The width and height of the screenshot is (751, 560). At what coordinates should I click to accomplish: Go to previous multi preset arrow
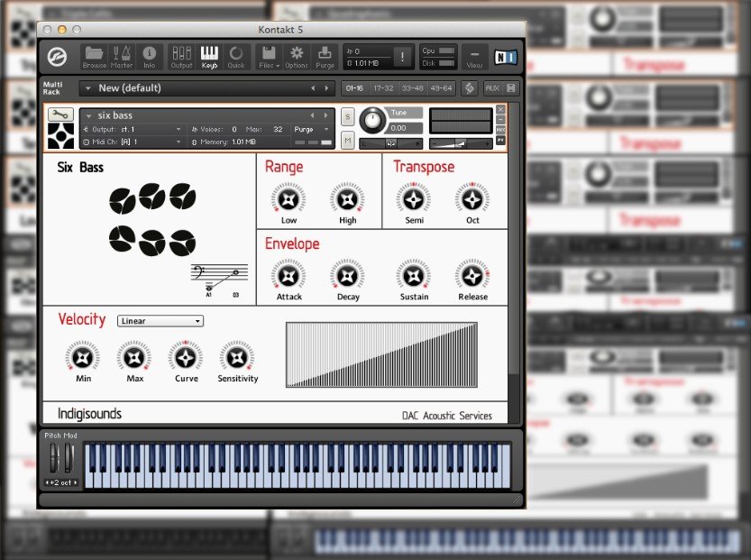coord(313,88)
